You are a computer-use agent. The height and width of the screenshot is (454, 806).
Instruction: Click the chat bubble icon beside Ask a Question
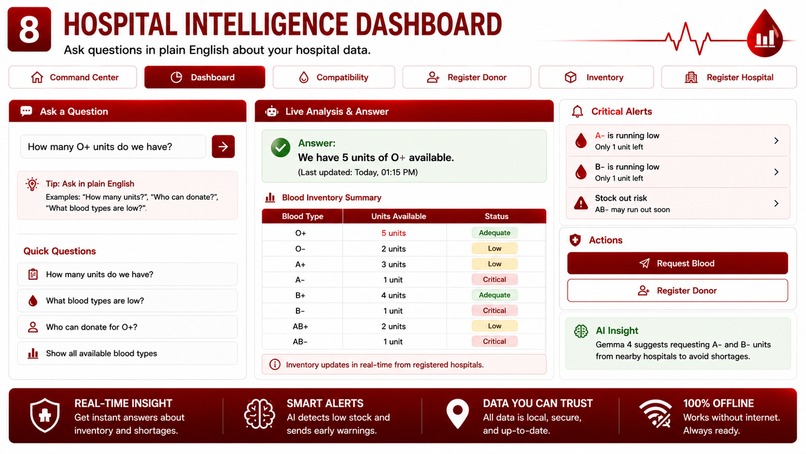click(26, 111)
